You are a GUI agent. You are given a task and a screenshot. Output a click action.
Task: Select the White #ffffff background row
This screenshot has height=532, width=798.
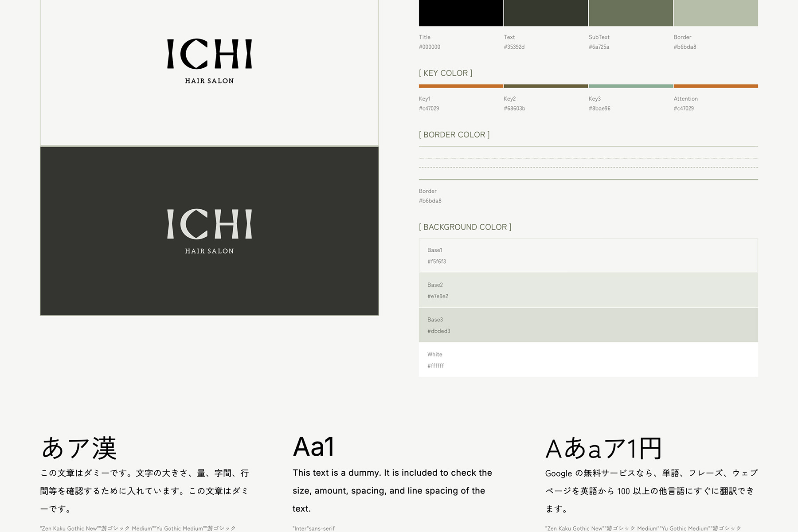click(x=588, y=360)
